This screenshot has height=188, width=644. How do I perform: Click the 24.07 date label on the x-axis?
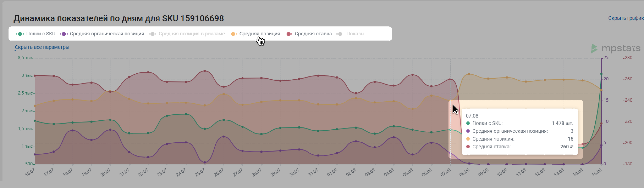pyautogui.click(x=181, y=172)
